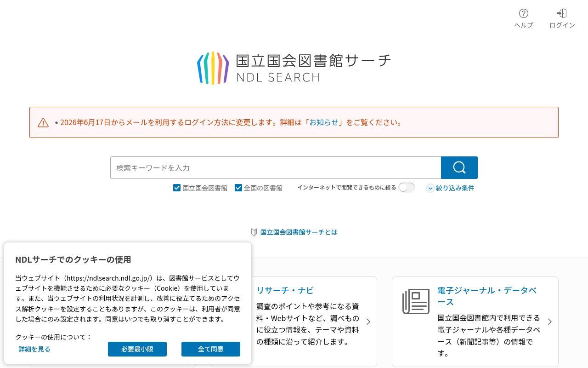This screenshot has height=368, width=588.
Task: Uncheck the 国立国会図書館 checkbox
Action: 176,188
